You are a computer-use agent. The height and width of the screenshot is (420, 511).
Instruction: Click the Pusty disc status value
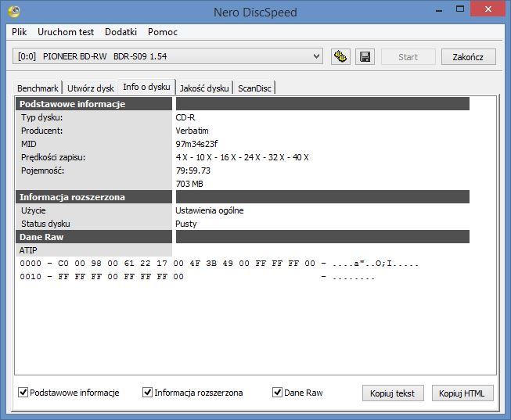[x=186, y=224]
